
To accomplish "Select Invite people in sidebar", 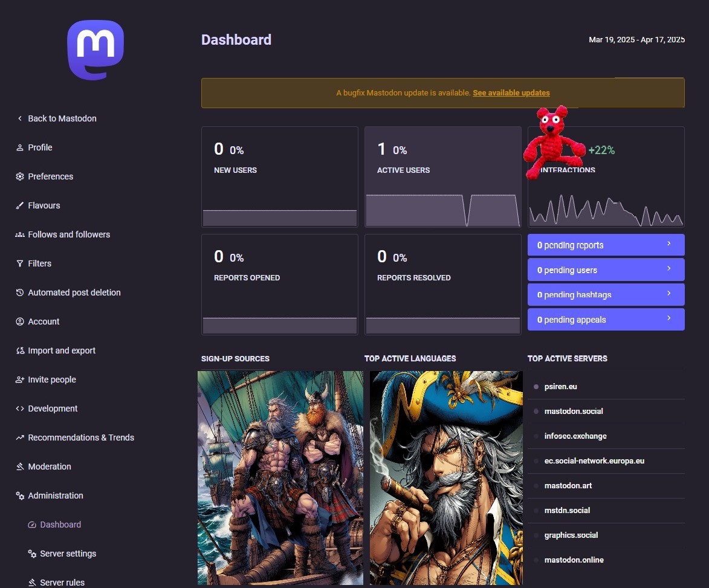I will coord(51,380).
